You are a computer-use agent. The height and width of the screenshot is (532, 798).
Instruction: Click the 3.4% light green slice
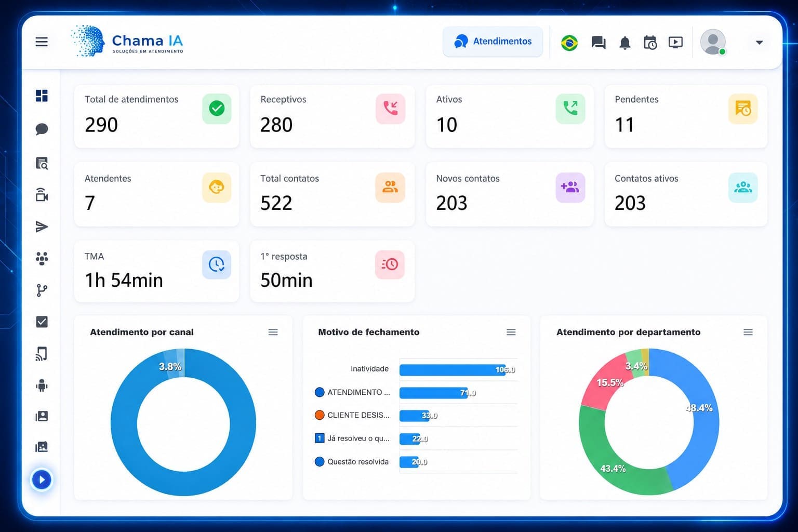coord(635,364)
